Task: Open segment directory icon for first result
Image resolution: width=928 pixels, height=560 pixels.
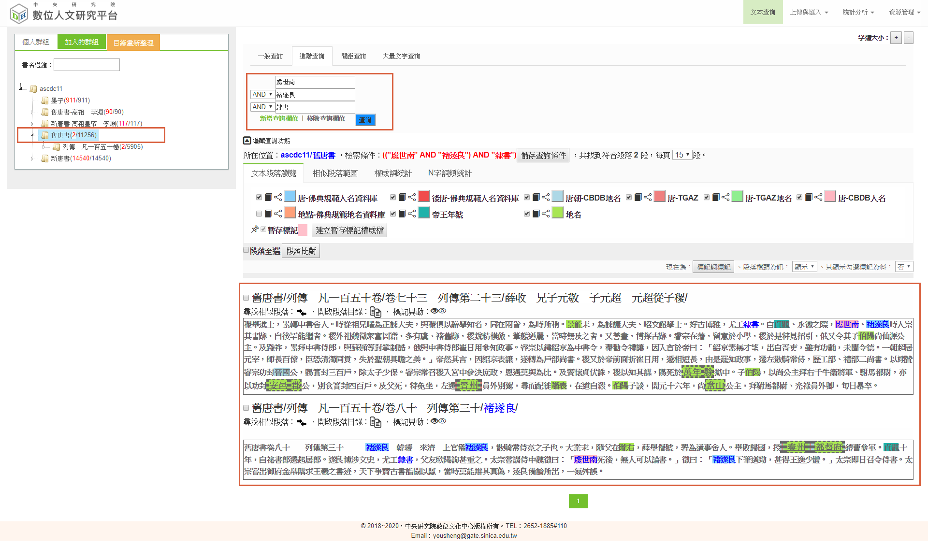Action: (x=376, y=312)
